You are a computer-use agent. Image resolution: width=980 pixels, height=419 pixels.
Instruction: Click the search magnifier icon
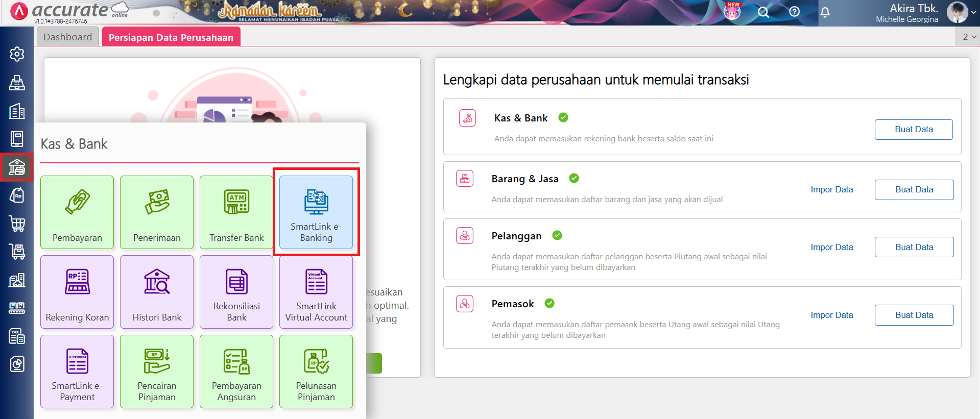click(763, 12)
